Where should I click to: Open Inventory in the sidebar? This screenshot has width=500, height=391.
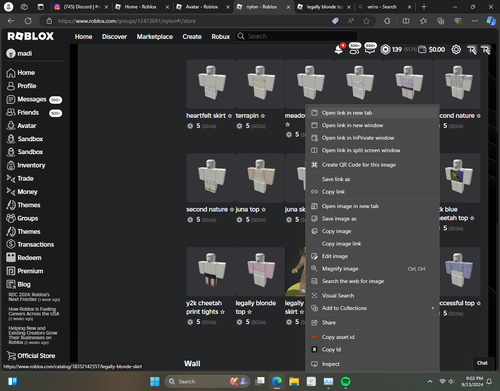[x=26, y=165]
